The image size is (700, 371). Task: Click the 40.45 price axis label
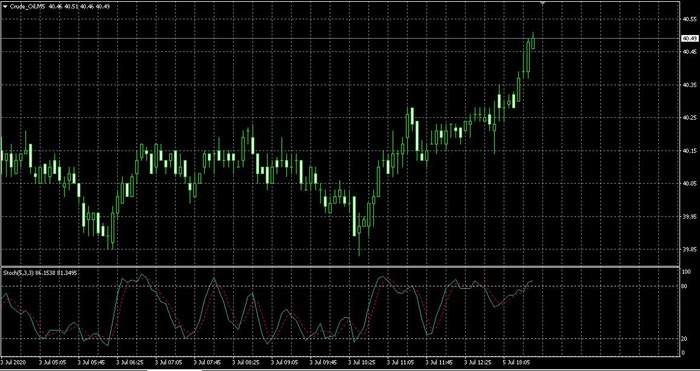[690, 52]
